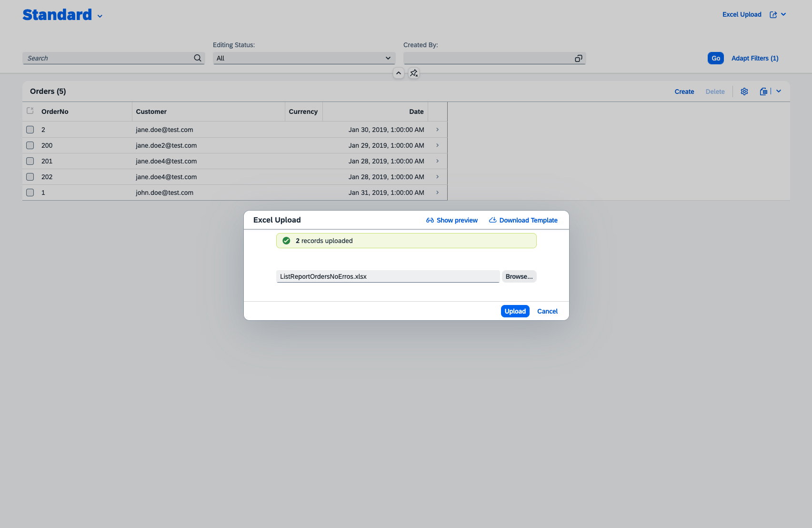Navigate into order 200 row arrow
The width and height of the screenshot is (812, 528).
(438, 145)
